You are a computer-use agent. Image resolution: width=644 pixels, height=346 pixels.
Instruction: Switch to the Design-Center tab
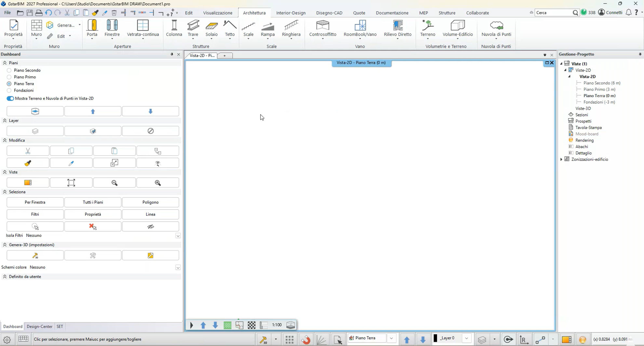(39, 327)
